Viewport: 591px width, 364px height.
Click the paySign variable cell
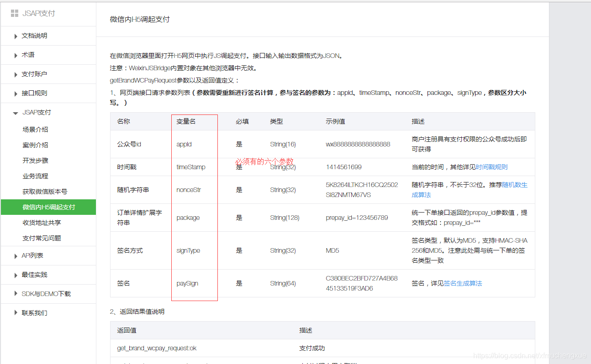(187, 283)
